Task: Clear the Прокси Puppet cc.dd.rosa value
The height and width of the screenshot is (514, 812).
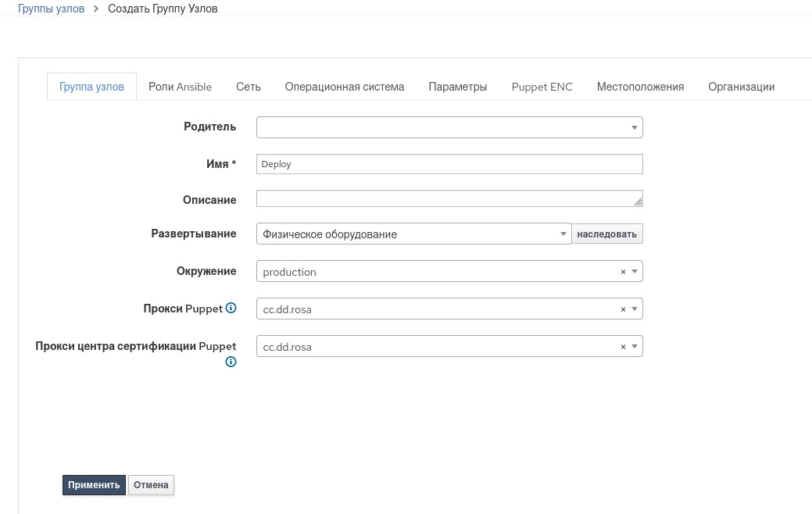Action: 623,309
